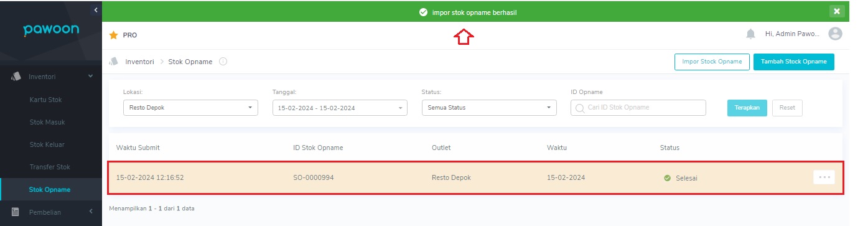Expand the Pembelian sidebar menu

90,212
